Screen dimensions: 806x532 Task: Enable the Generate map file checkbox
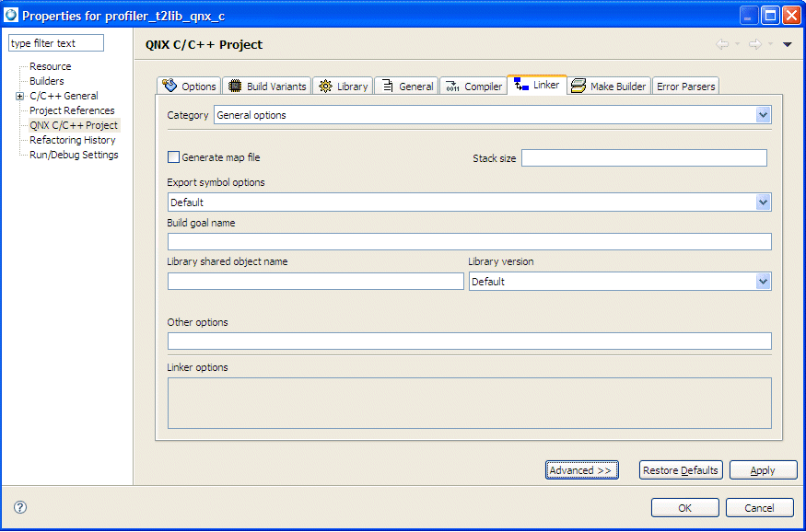pyautogui.click(x=173, y=157)
